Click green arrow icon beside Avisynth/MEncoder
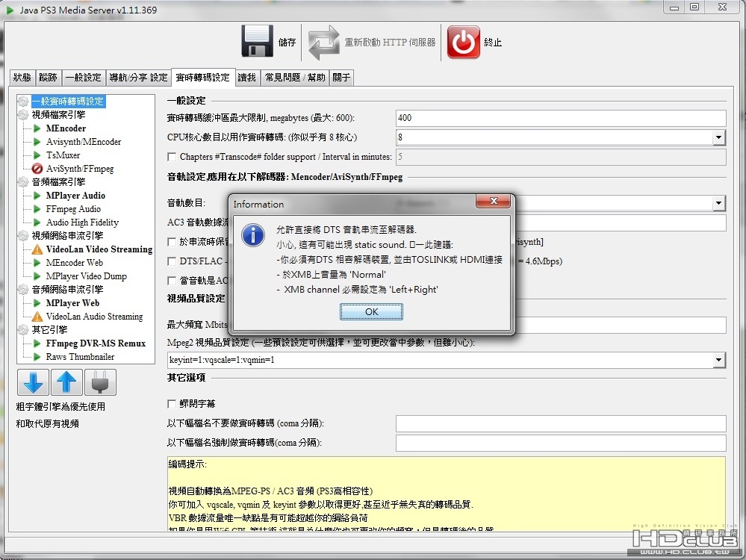The height and width of the screenshot is (560, 746). click(x=37, y=142)
